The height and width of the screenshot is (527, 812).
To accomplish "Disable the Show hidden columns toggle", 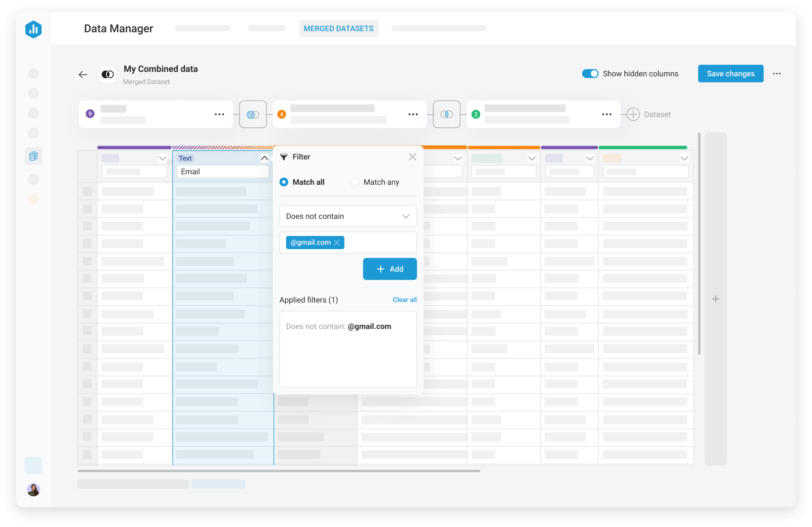I will coord(590,73).
